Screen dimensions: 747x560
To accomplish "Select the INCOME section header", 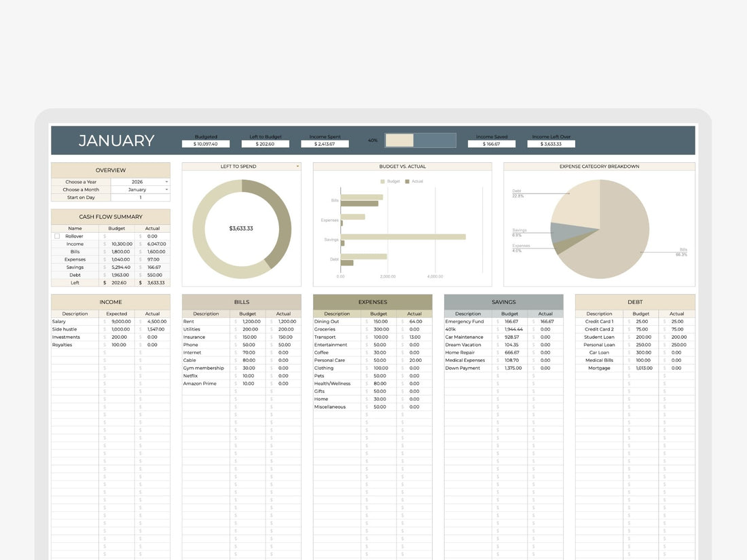I will (111, 301).
